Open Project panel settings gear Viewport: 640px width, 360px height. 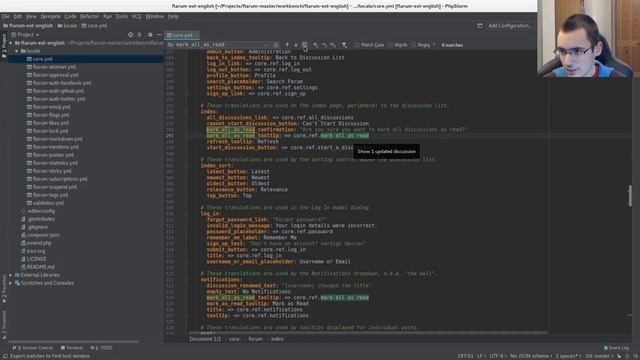[150, 35]
